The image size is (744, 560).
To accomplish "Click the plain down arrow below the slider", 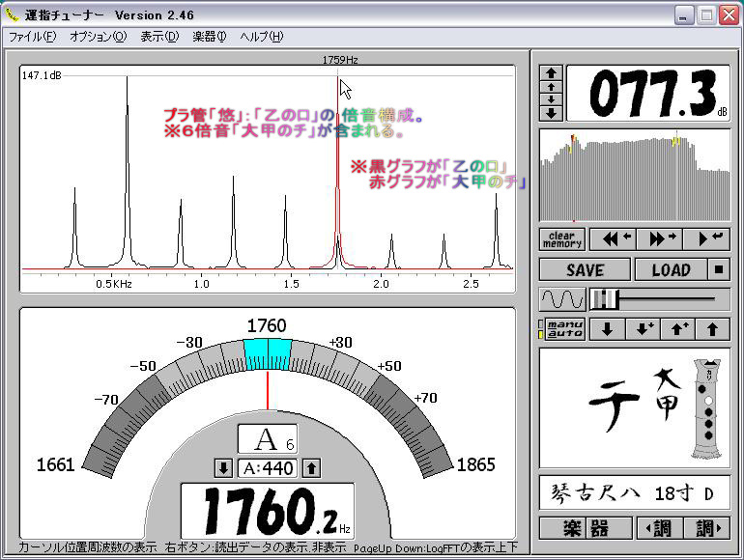I will 607,329.
